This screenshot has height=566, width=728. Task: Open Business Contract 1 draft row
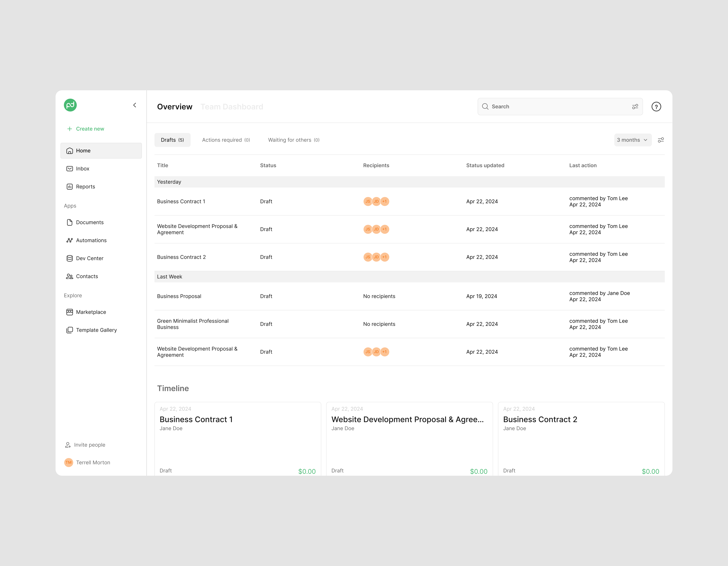coord(409,202)
